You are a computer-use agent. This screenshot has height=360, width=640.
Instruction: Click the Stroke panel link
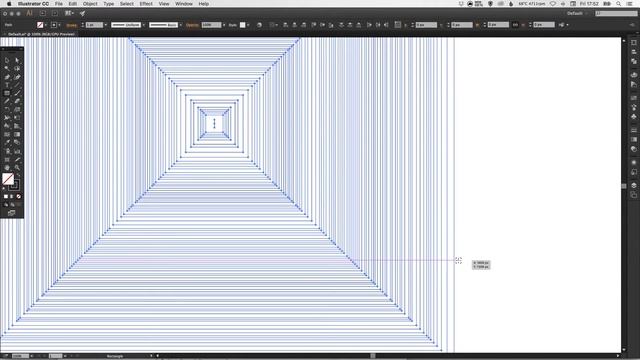coord(71,25)
